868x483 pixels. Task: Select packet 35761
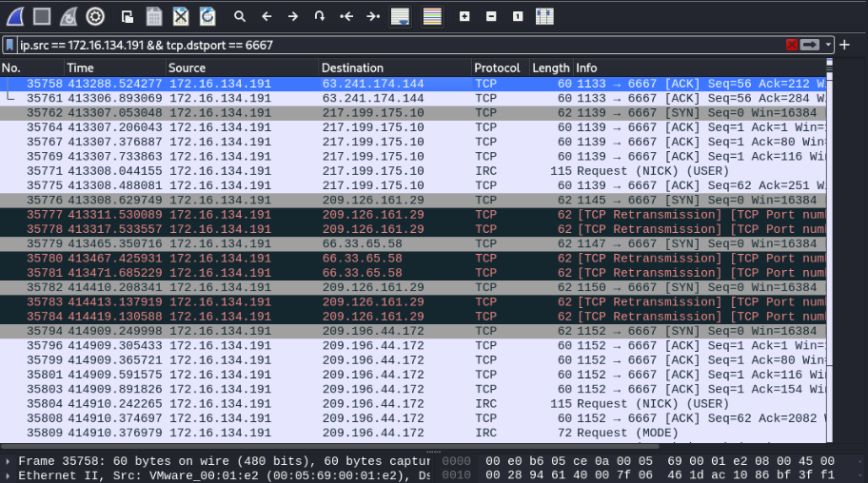tap(413, 98)
